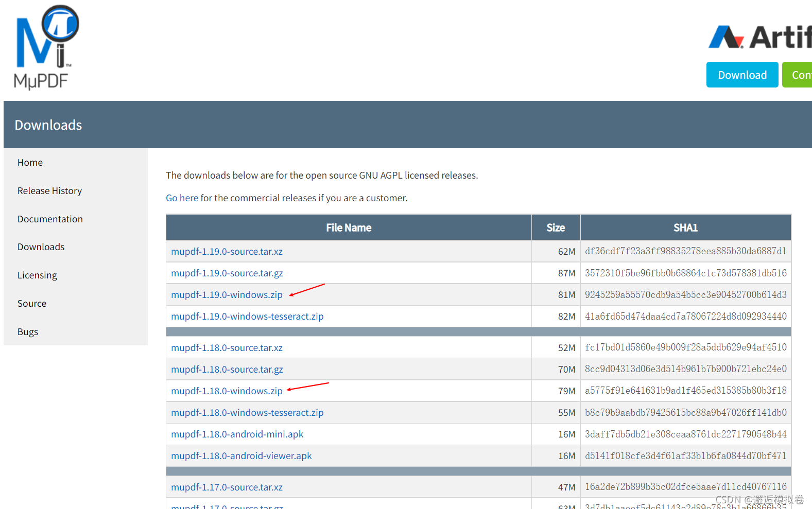Download mupdf-1.18.0-windows.zip

pos(227,391)
